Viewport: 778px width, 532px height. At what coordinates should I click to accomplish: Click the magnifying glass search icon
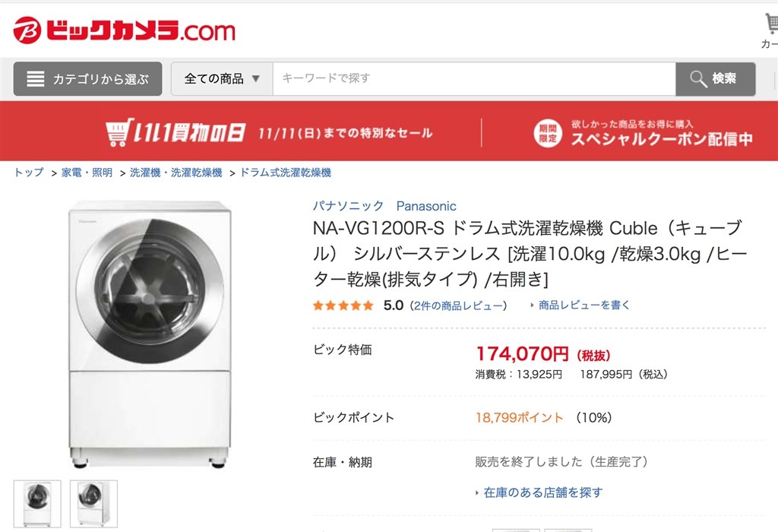[x=697, y=78]
